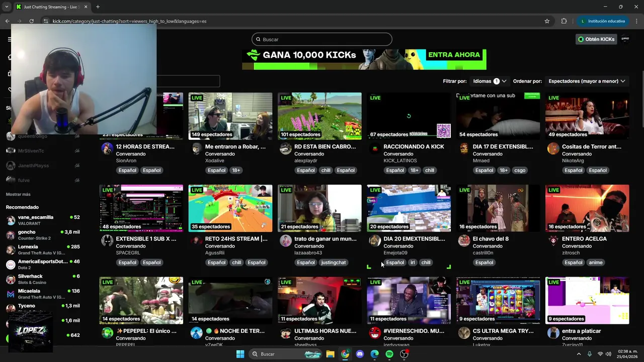The height and width of the screenshot is (362, 644).
Task: Open the Me entraron a Robar stream thumbnail
Action: (x=230, y=116)
